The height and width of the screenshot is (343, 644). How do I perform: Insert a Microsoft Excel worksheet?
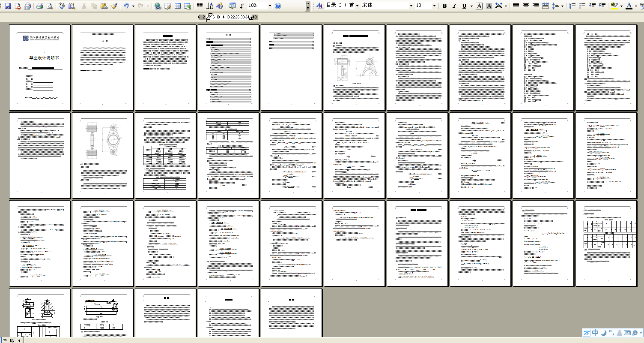point(188,6)
